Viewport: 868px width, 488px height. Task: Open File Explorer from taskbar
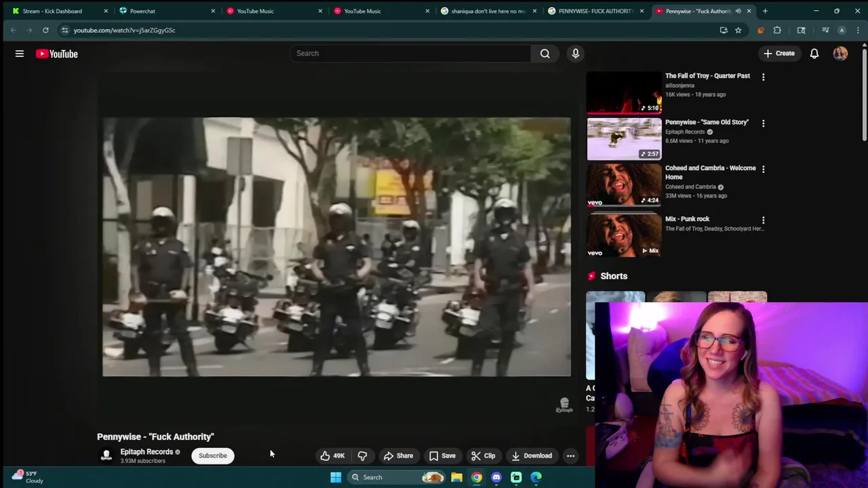coord(457,477)
